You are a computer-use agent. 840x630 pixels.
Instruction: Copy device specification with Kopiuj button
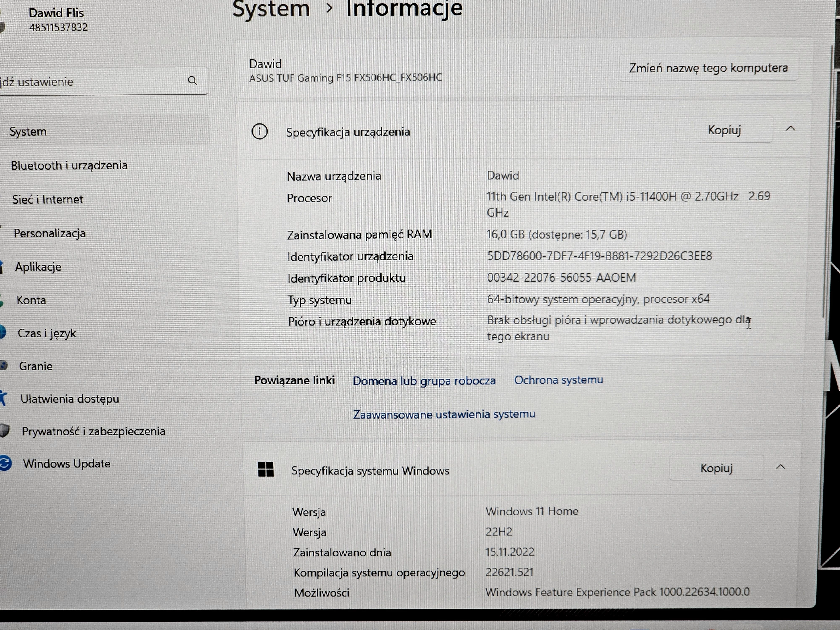724,130
